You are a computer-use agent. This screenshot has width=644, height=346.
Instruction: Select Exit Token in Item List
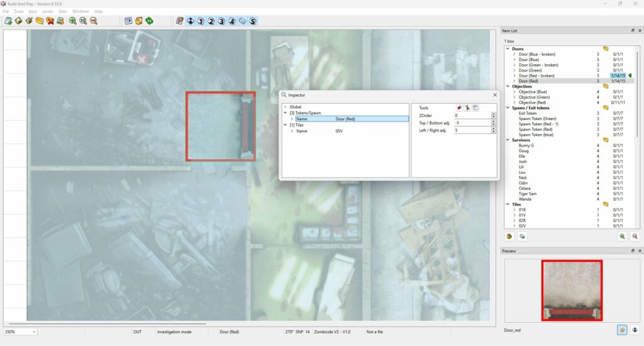tap(528, 113)
